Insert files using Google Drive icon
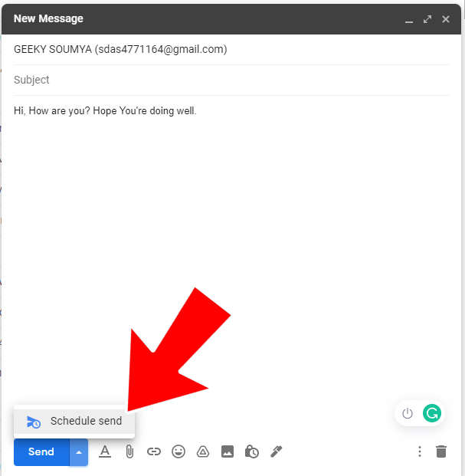The width and height of the screenshot is (465, 476). tap(203, 451)
